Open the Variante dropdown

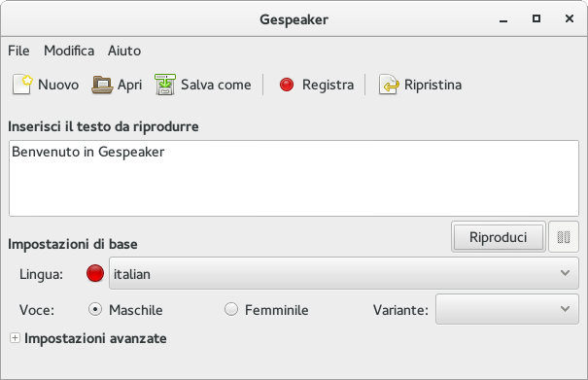507,309
